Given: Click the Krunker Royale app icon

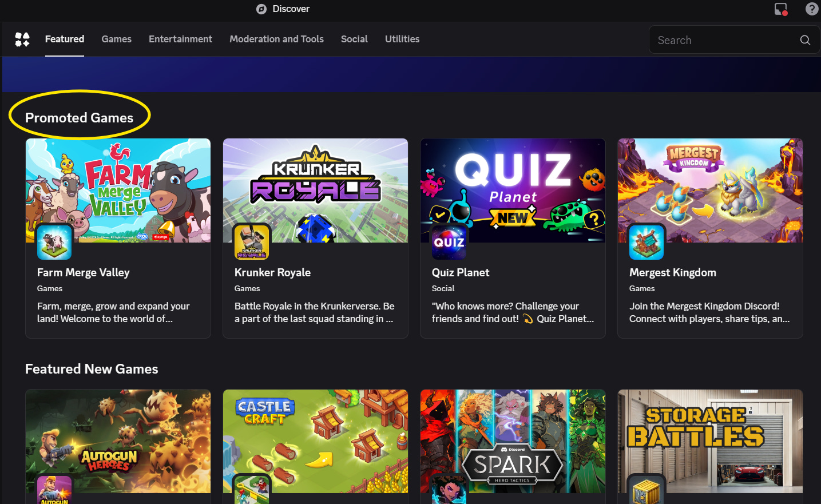Looking at the screenshot, I should coord(252,242).
